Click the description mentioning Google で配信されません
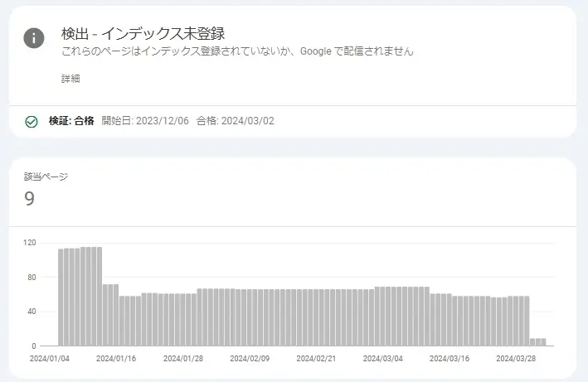 point(237,51)
